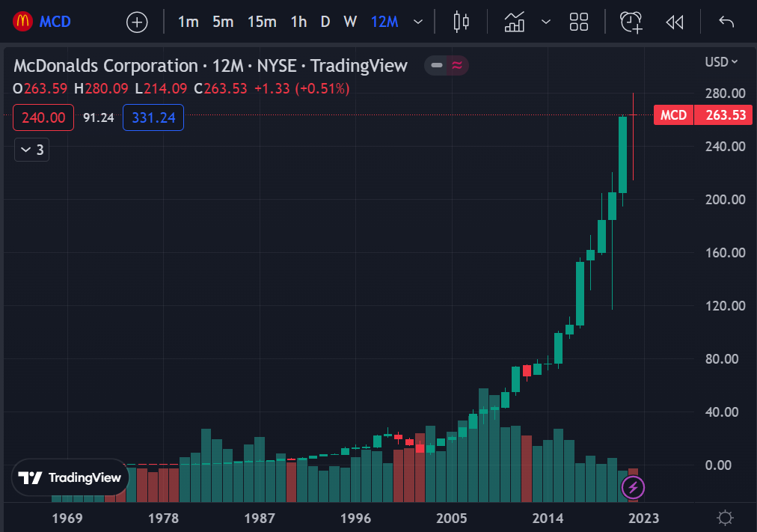This screenshot has height=532, width=757.
Task: Expand the timeframe interval dropdown
Action: click(x=418, y=22)
